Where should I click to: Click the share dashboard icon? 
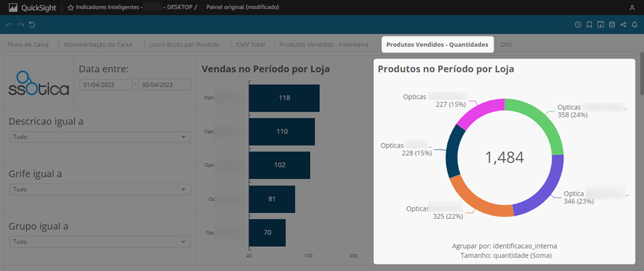623,25
